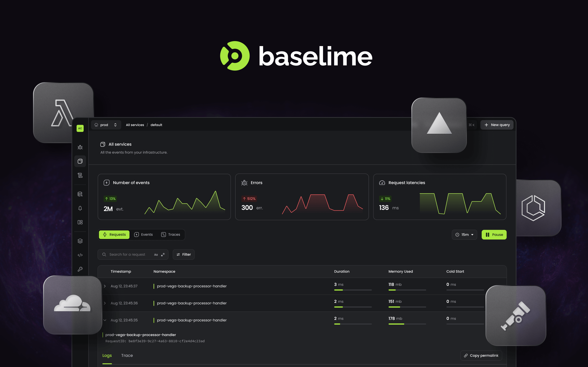
Task: Open the Logs scroll icon in sidebar
Action: coord(80,175)
